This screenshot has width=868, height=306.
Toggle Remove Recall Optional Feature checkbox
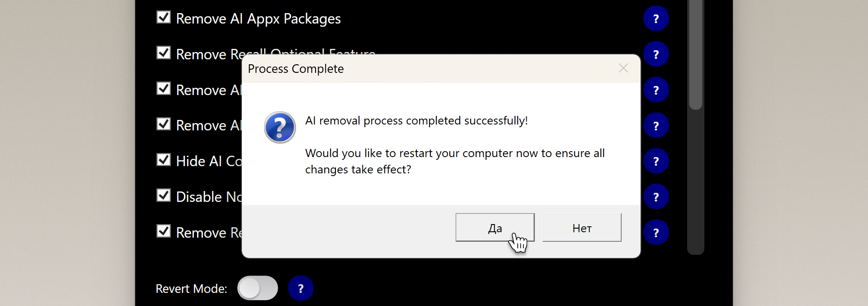click(x=163, y=53)
